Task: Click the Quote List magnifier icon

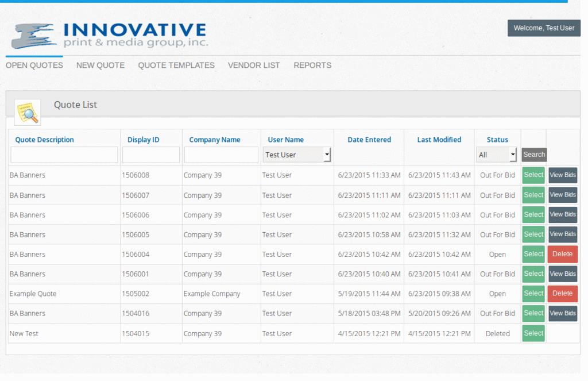Action: 28,112
